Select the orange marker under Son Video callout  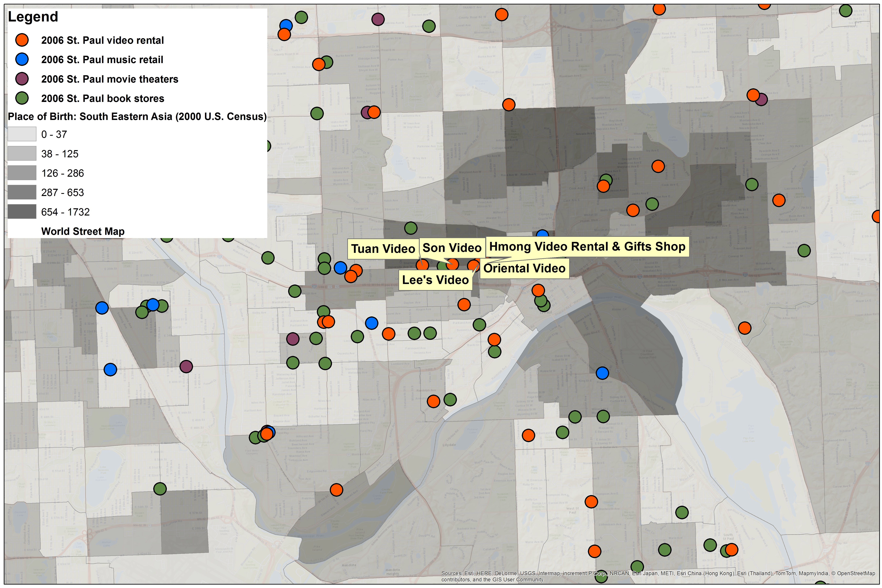(x=452, y=264)
